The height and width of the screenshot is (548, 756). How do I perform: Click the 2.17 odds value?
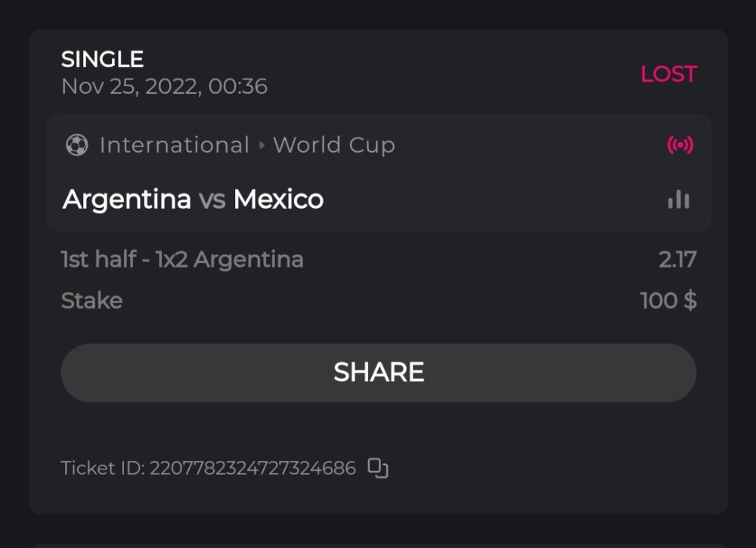coord(677,260)
